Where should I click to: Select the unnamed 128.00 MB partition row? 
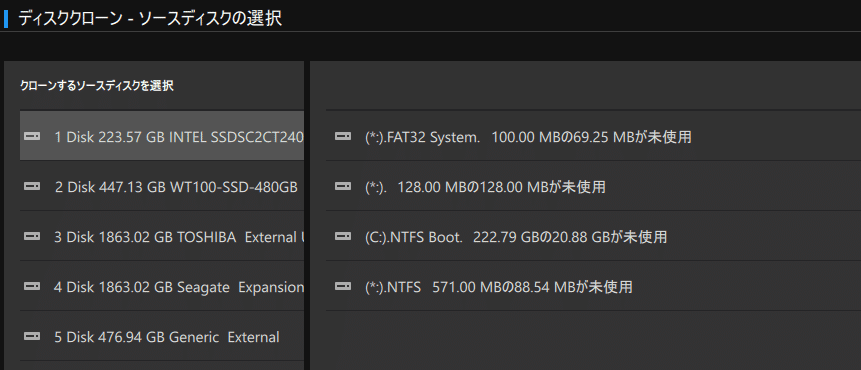[x=593, y=186]
